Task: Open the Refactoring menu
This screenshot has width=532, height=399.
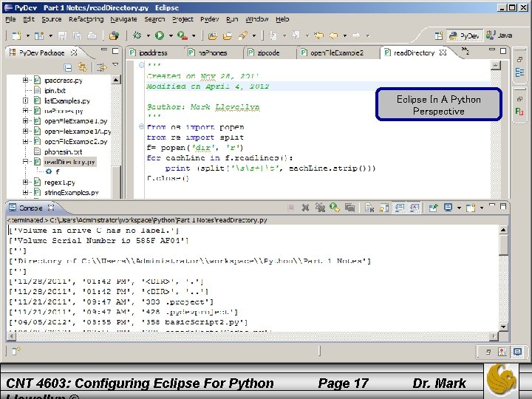Action: coord(86,18)
